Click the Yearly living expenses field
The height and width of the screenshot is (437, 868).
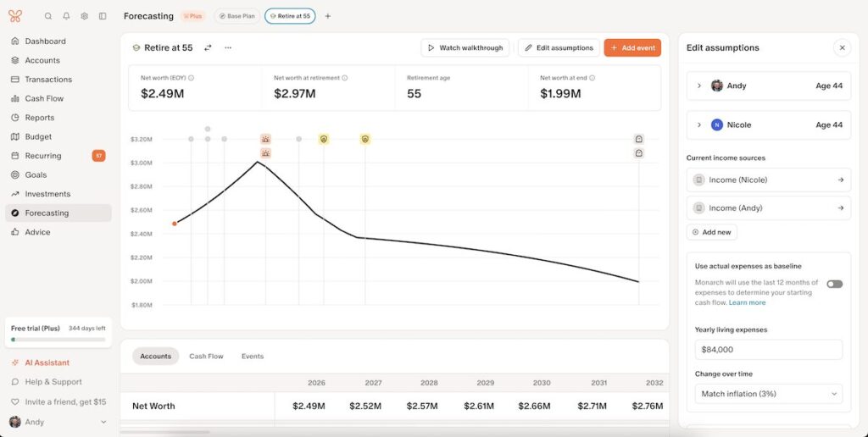[x=768, y=350]
